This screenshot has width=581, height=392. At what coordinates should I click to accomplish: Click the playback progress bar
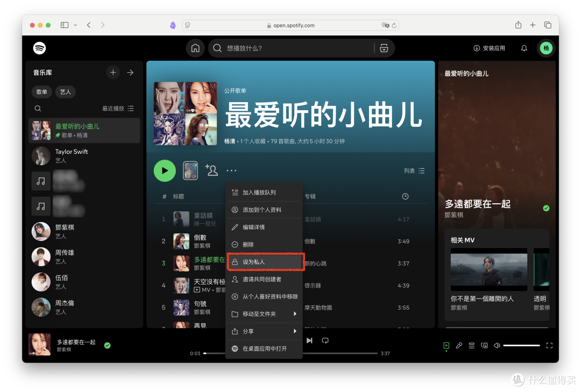[x=290, y=353]
